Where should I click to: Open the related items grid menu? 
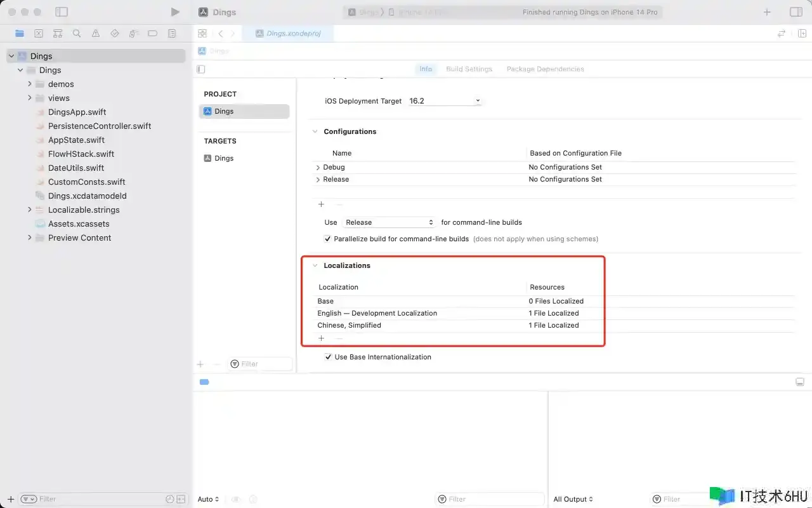coord(202,34)
